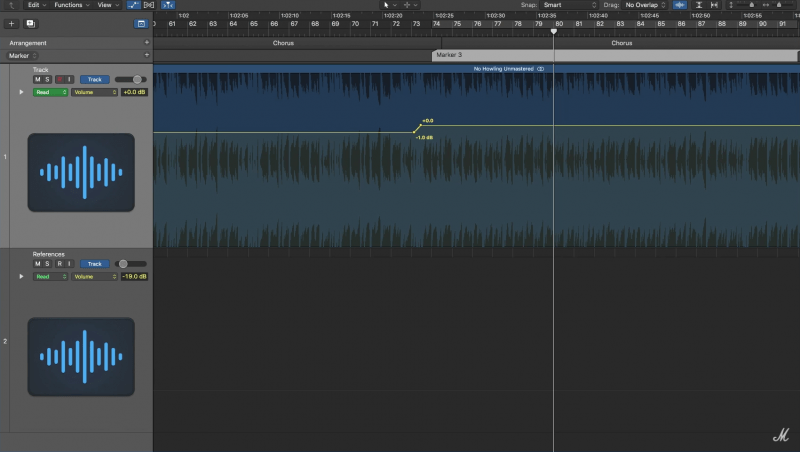The width and height of the screenshot is (800, 452).
Task: Toggle the Show Automation button in the toolbar
Action: (133, 5)
